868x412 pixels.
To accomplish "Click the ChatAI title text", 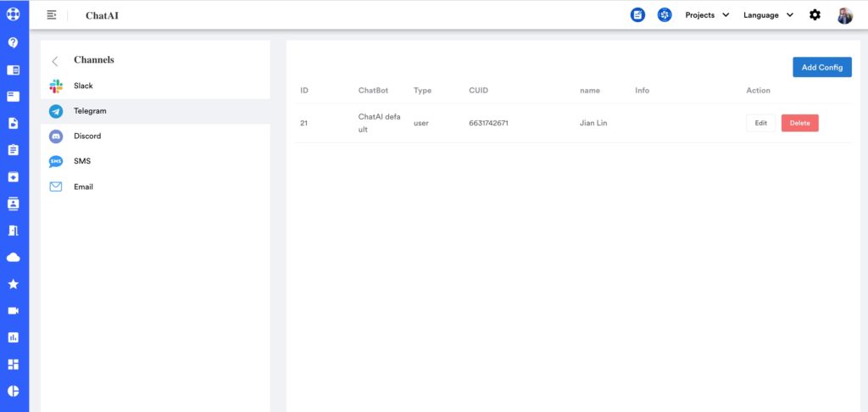I will [102, 15].
